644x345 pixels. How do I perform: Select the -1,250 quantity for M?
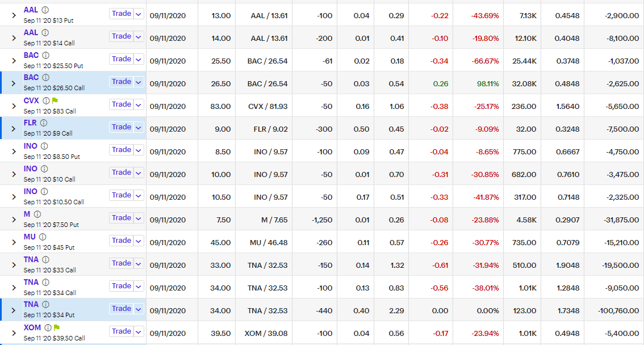322,220
